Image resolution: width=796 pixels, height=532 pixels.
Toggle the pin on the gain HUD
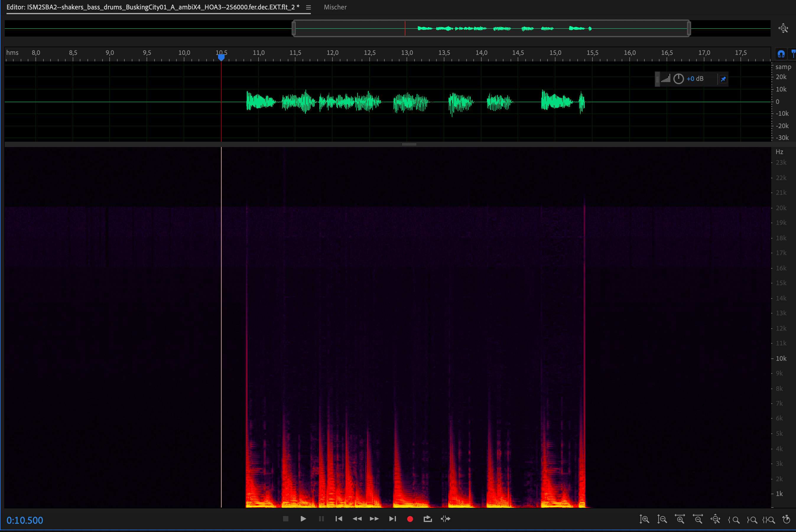tap(723, 79)
